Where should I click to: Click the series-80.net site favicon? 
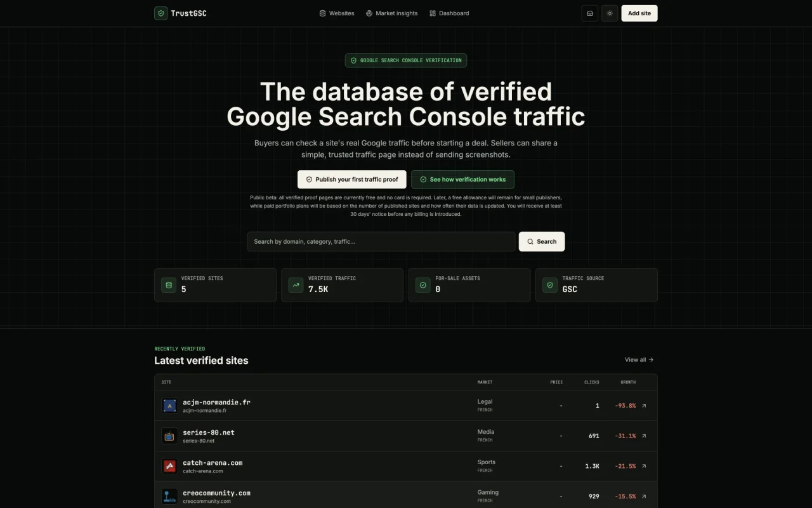169,436
